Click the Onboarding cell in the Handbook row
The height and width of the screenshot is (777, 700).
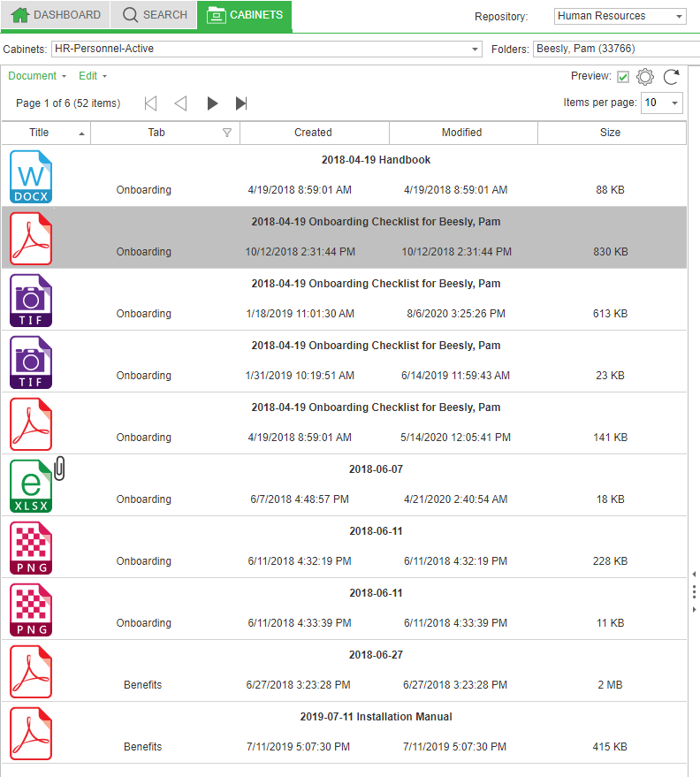144,190
